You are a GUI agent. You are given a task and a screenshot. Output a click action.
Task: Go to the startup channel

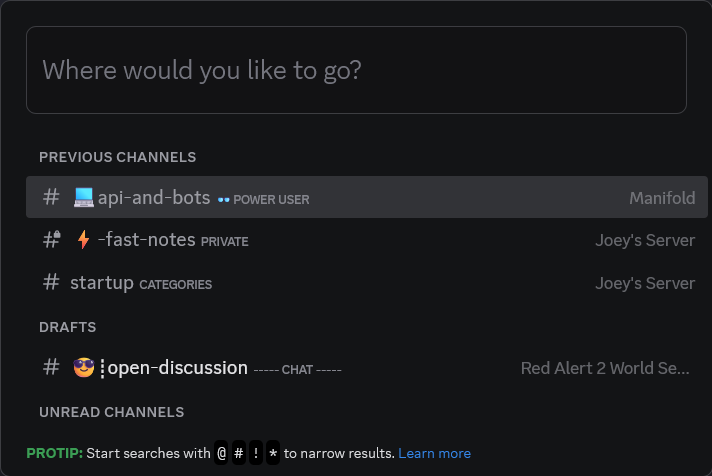[x=366, y=283]
